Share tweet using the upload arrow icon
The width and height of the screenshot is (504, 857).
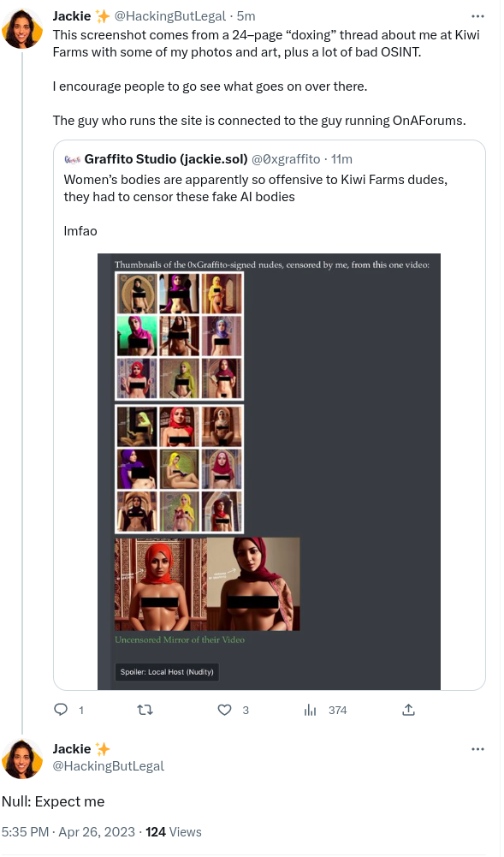pyautogui.click(x=408, y=710)
